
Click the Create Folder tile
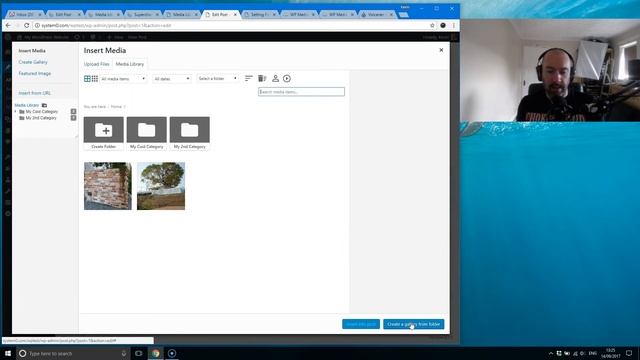coord(104,133)
